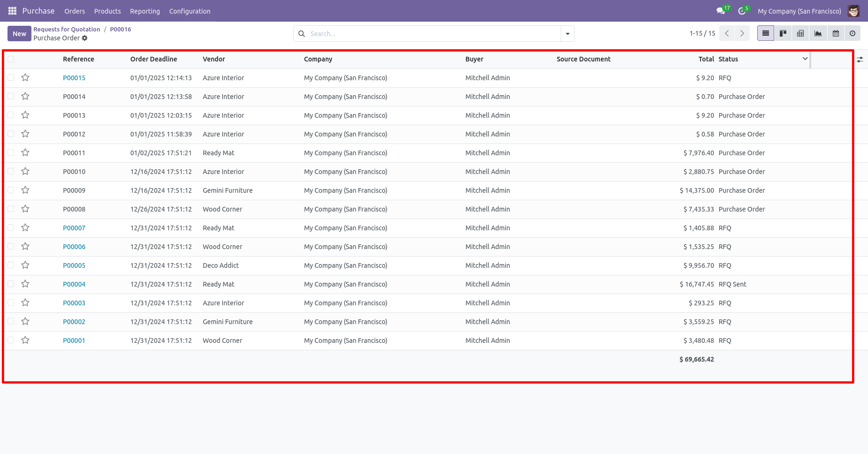Switch to calendar view
Viewport: 868px width, 454px height.
[x=836, y=33]
